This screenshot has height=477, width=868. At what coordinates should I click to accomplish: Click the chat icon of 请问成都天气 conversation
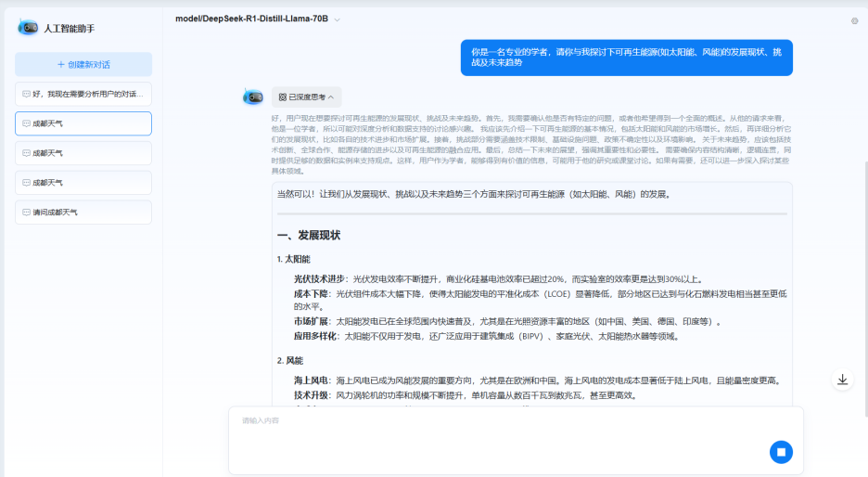(x=26, y=213)
